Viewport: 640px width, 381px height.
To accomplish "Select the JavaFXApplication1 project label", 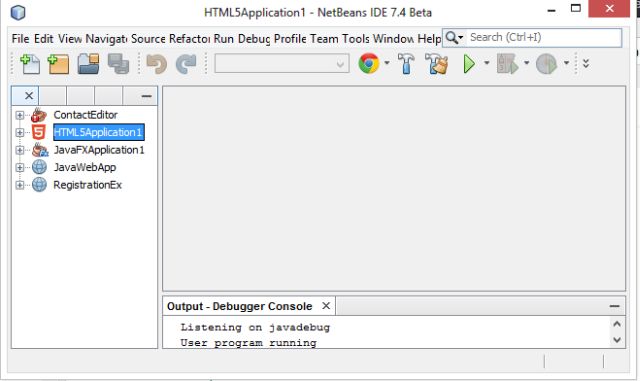I will click(x=99, y=150).
